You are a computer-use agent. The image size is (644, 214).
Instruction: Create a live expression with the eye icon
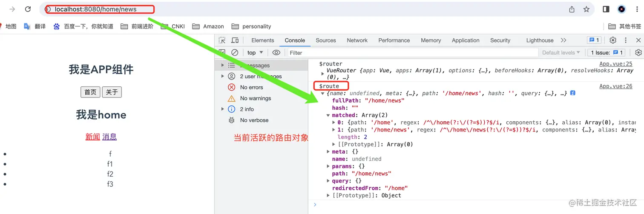click(276, 53)
